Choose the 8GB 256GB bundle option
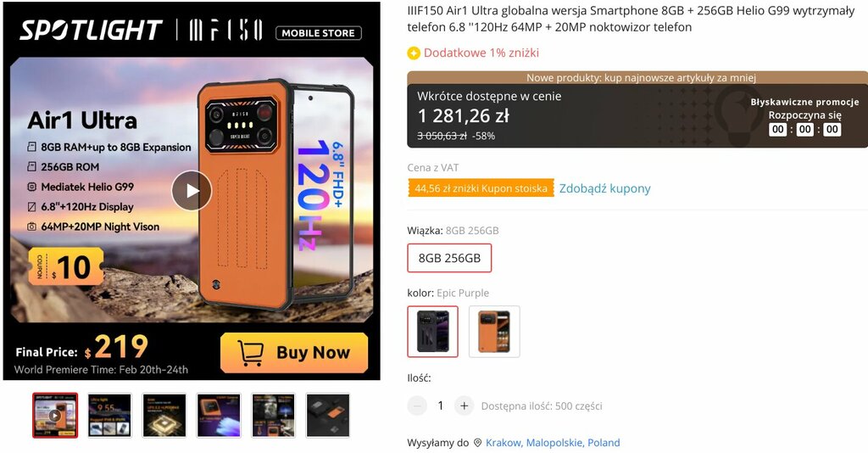The image size is (868, 453). point(449,258)
